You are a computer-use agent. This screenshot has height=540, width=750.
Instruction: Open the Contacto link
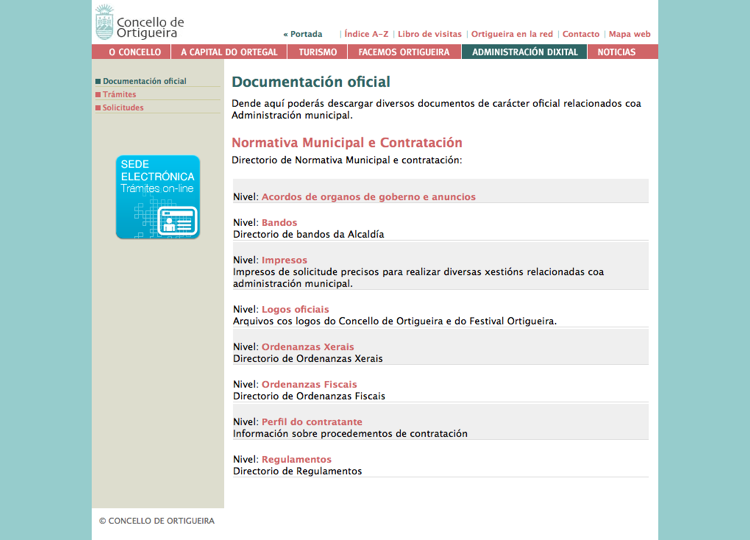click(x=581, y=34)
